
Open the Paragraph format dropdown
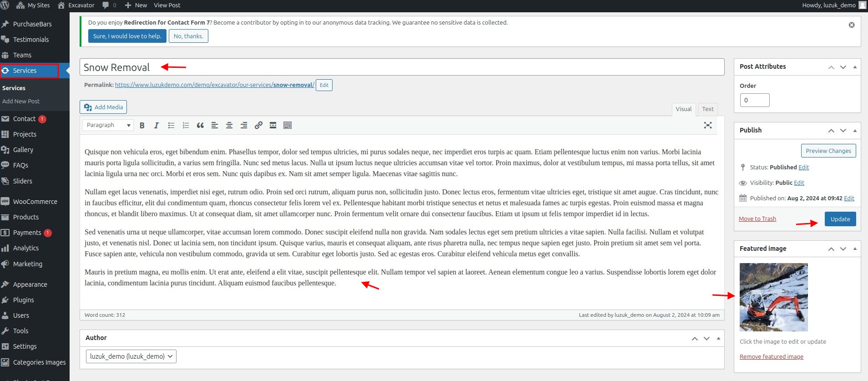(x=108, y=125)
